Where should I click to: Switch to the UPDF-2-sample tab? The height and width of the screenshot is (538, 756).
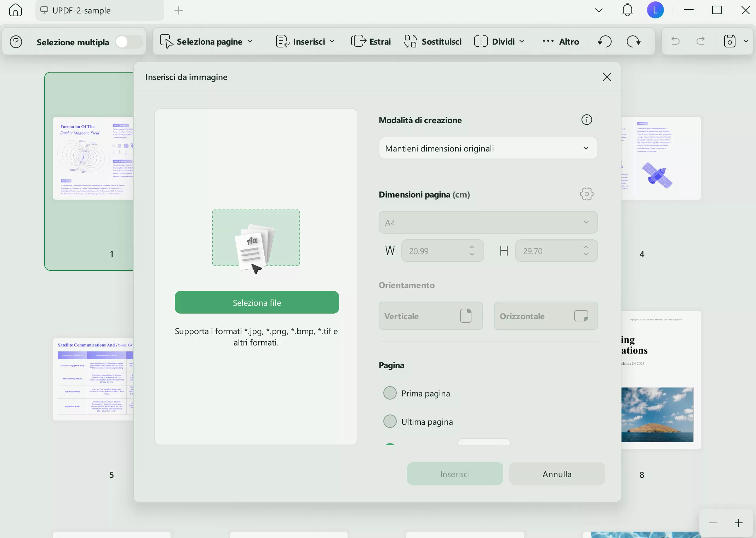coord(81,10)
